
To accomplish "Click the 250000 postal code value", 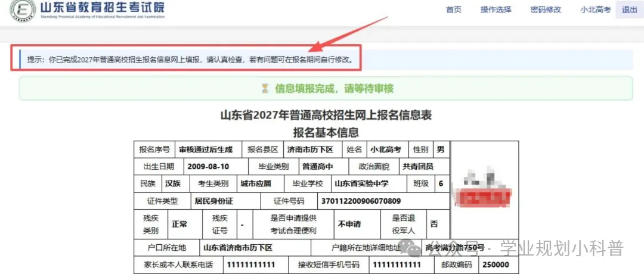I will [x=496, y=264].
